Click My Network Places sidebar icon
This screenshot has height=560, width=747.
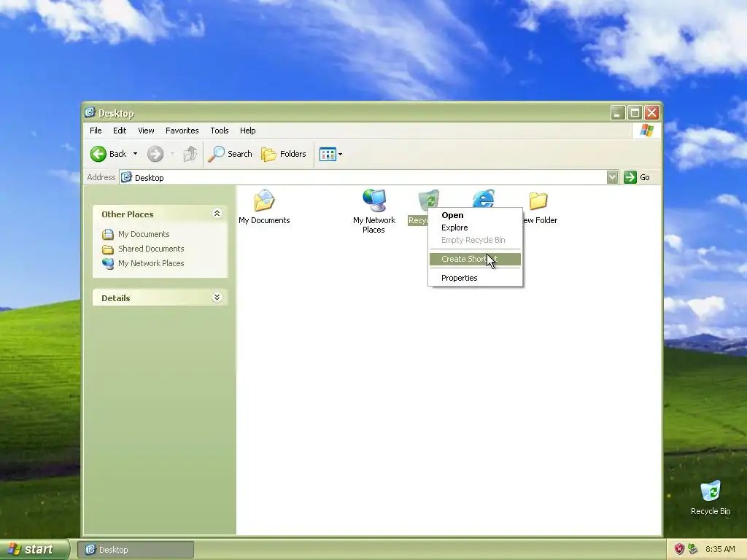[x=108, y=264]
